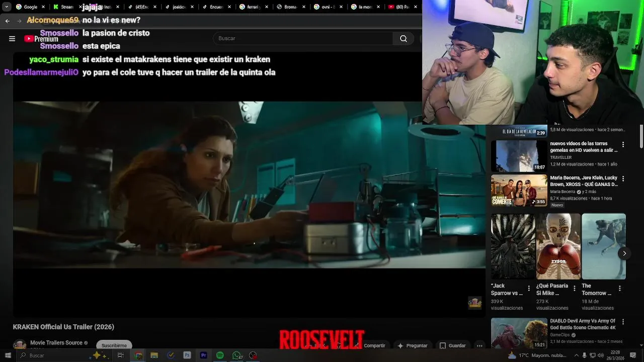644x362 pixels.
Task: Open the DIABLO Devil Army video thumbnail
Action: 519,333
